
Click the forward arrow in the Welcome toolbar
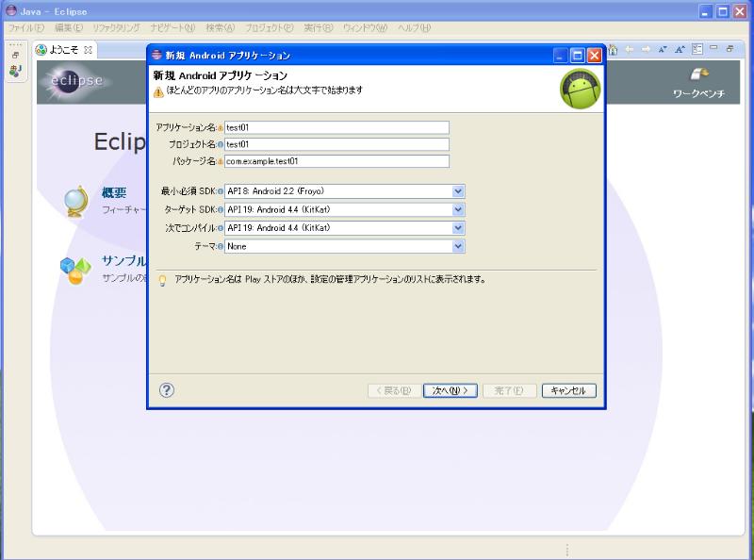point(646,50)
